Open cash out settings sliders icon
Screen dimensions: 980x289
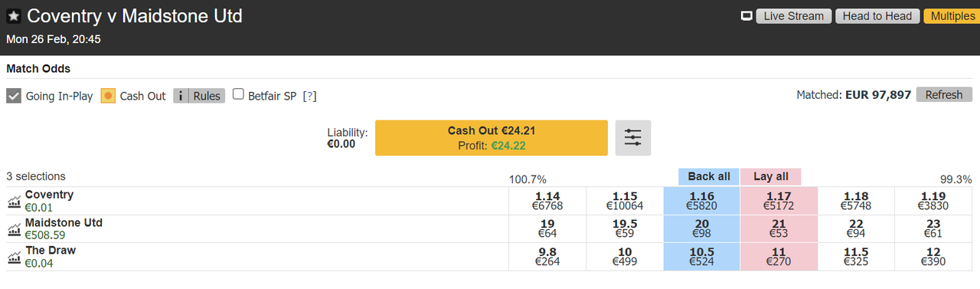633,138
